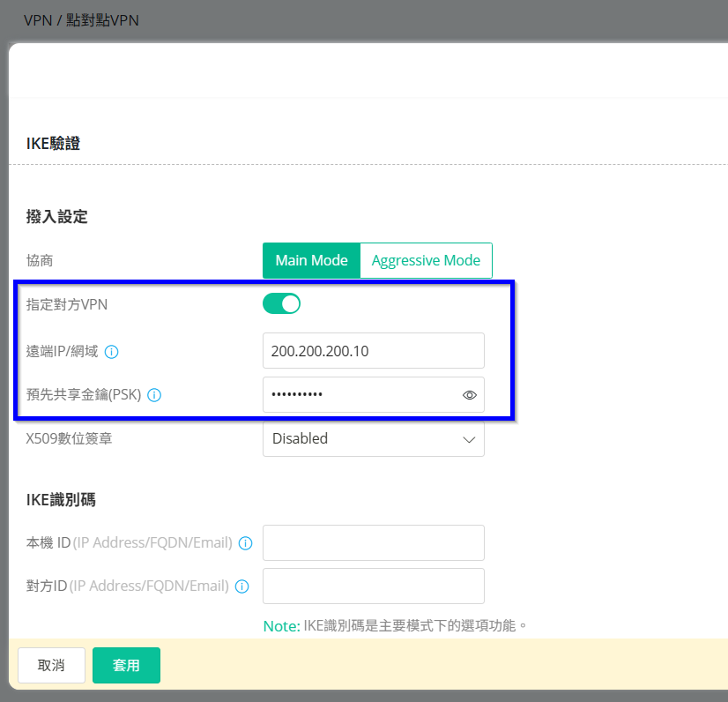Viewport: 728px width, 702px height.
Task: Open the X509數位簽章 Disabled dropdown
Action: (374, 438)
